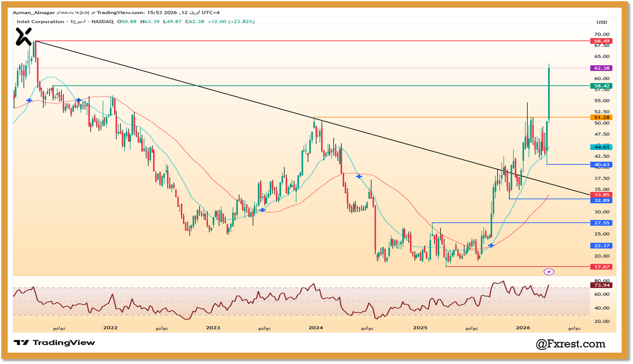This screenshot has width=633, height=364.
Task: Click the blue 27.55 price level label
Action: tap(601, 223)
